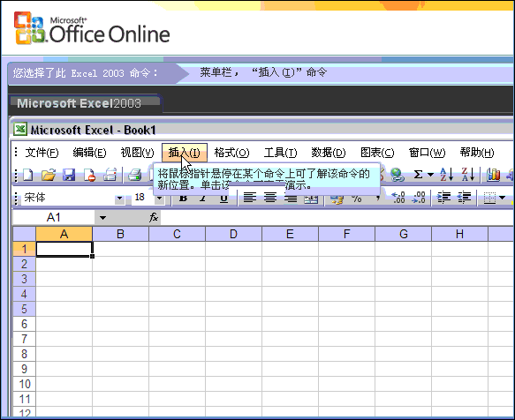Viewport: 515px width, 420px height.
Task: Expand the AutoSum dropdown arrow
Action: [x=430, y=175]
